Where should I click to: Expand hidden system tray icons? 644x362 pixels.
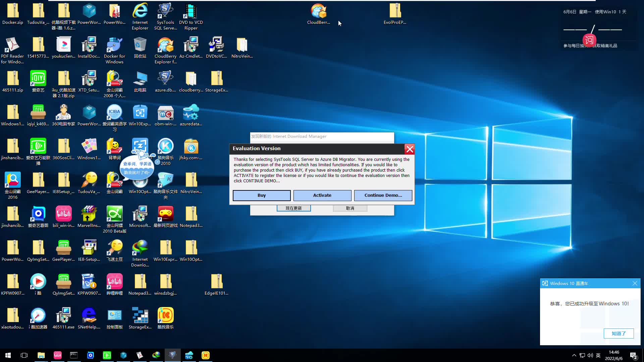click(574, 355)
